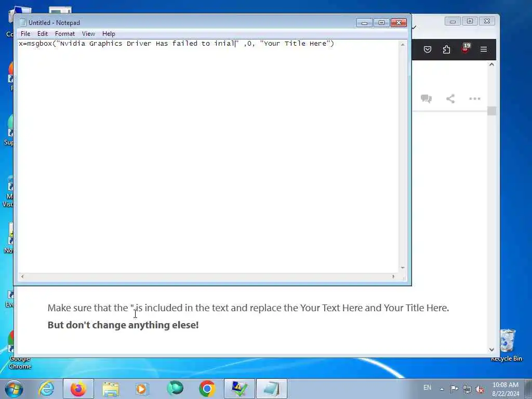Minimize the Firefox window
This screenshot has width=532, height=399.
453,21
